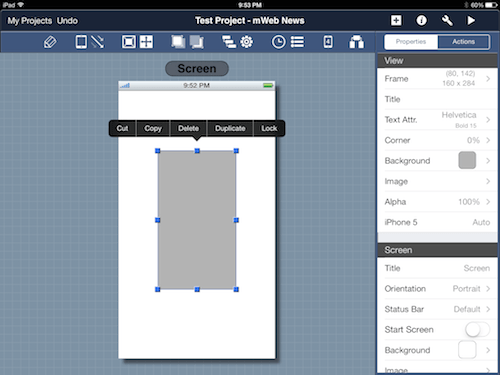Toggle the Start Screen switch

click(477, 330)
